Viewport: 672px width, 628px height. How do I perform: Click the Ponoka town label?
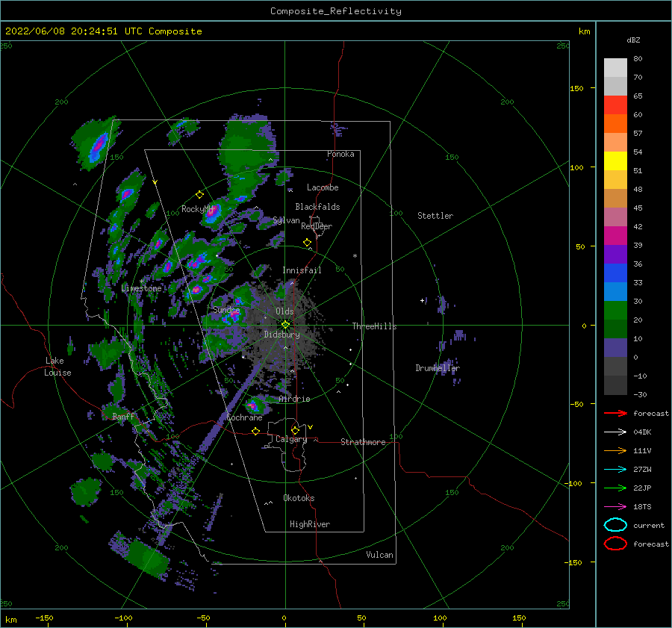340,154
